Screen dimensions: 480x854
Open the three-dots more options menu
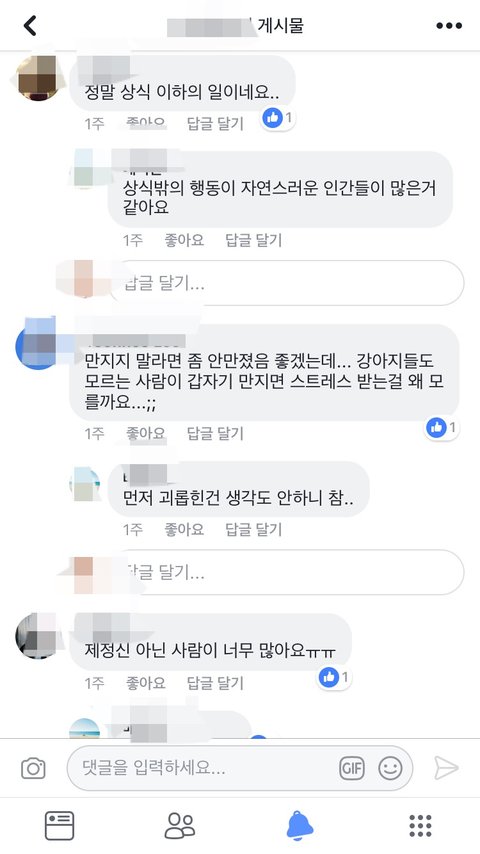(x=448, y=26)
